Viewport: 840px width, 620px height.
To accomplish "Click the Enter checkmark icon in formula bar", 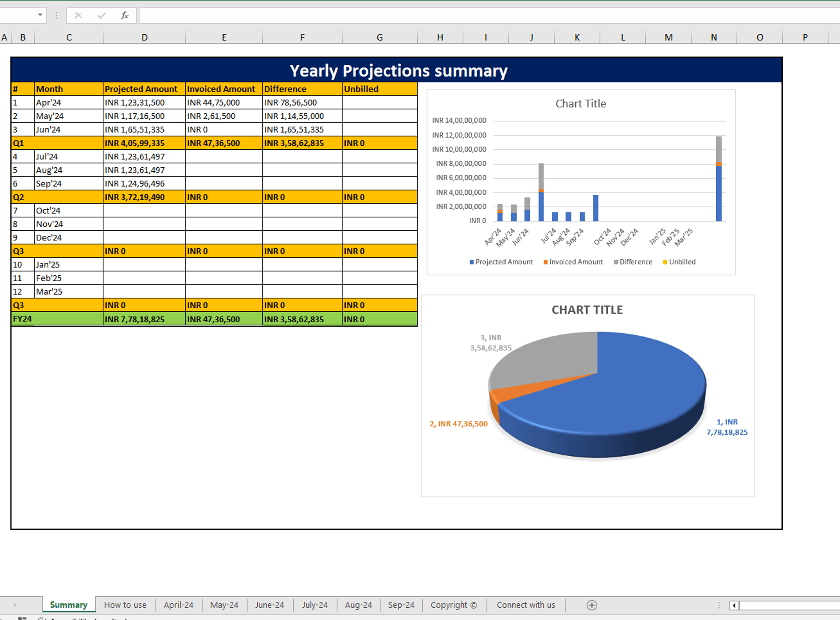I will tap(101, 16).
